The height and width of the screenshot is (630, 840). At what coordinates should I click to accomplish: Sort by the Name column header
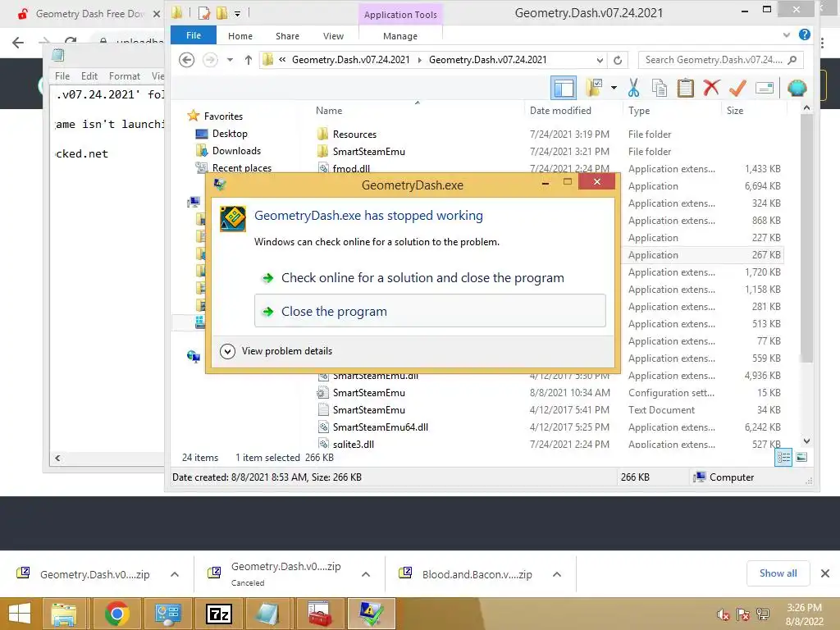coord(329,111)
